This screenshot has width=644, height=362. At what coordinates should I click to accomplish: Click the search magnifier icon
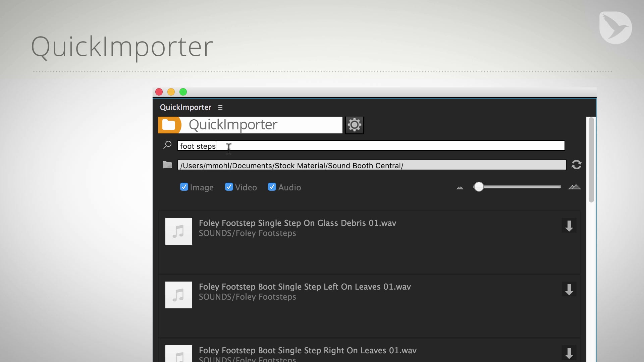[x=167, y=144]
